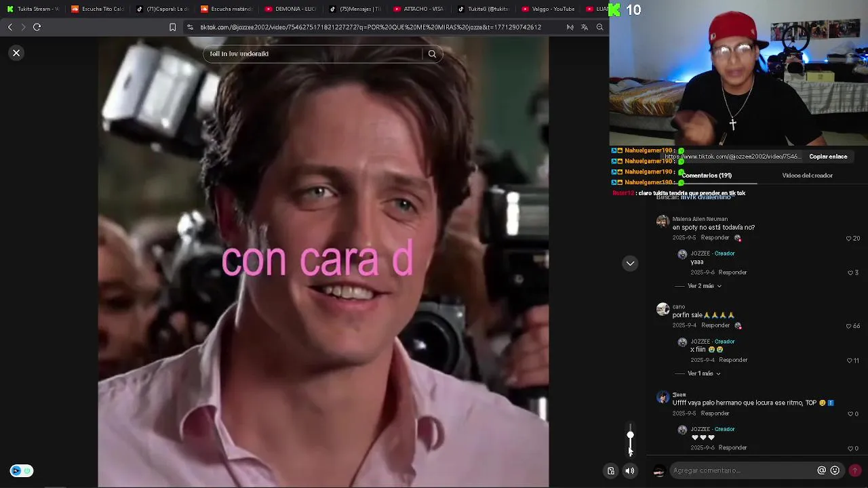Screen dimensions: 868x488
Task: Reply to JOZZEE's white hearts comment
Action: 733,447
